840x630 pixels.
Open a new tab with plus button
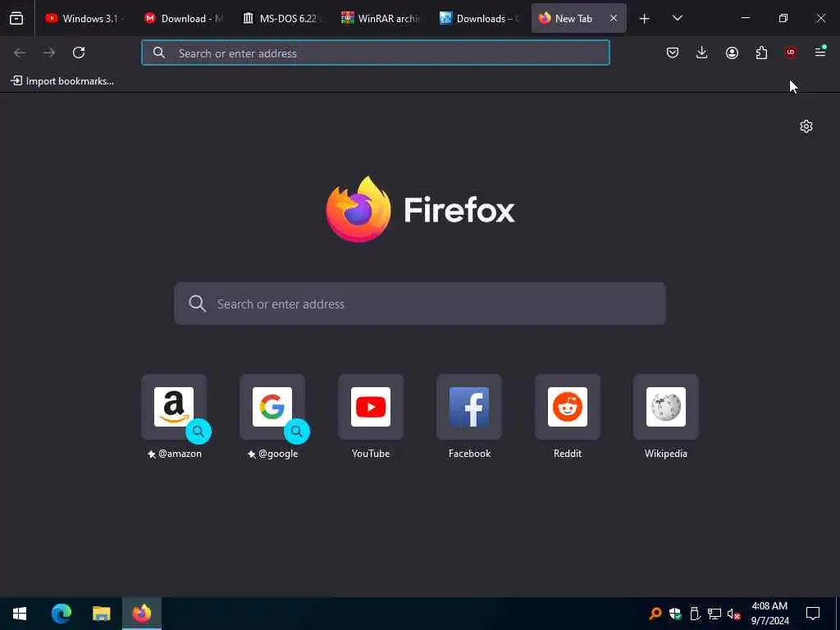(645, 19)
